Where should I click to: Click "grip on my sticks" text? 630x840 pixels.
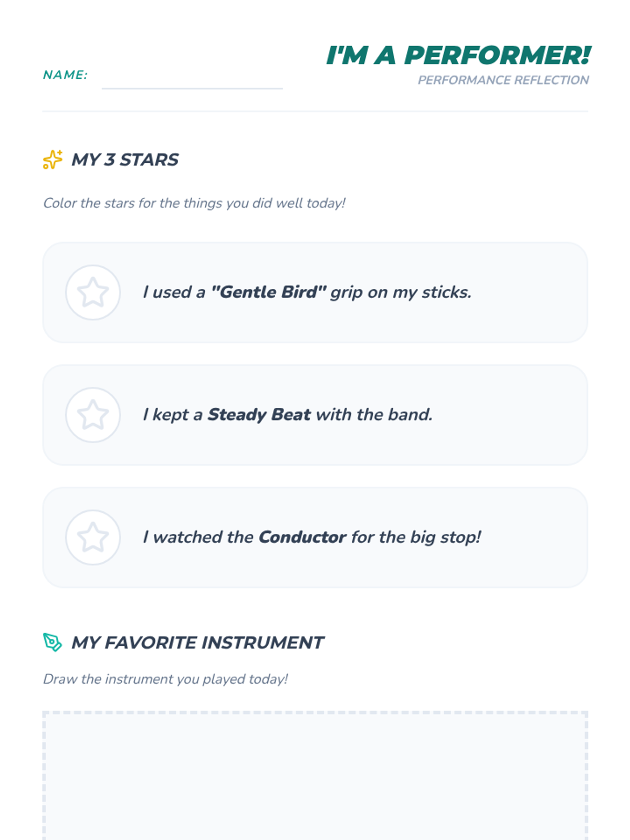[401, 292]
